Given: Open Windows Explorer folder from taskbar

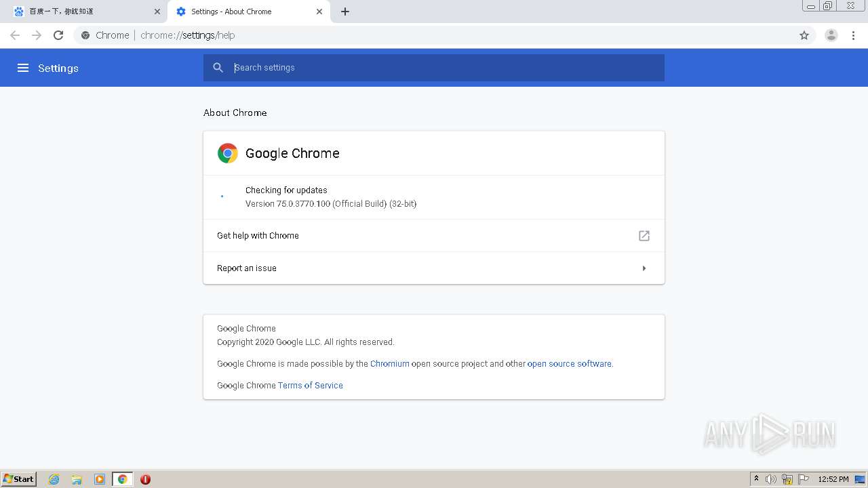Looking at the screenshot, I should click(77, 479).
